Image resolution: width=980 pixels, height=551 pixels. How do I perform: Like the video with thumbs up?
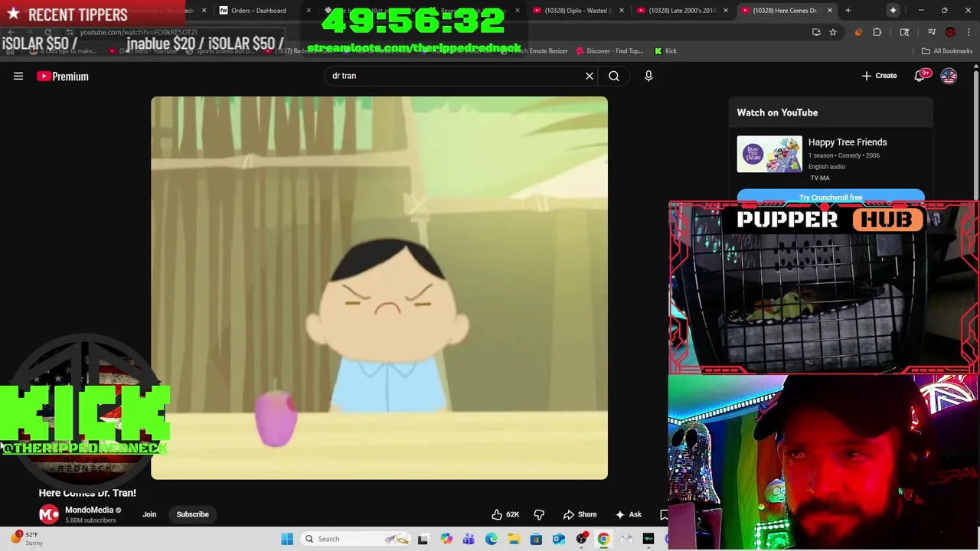[505, 514]
